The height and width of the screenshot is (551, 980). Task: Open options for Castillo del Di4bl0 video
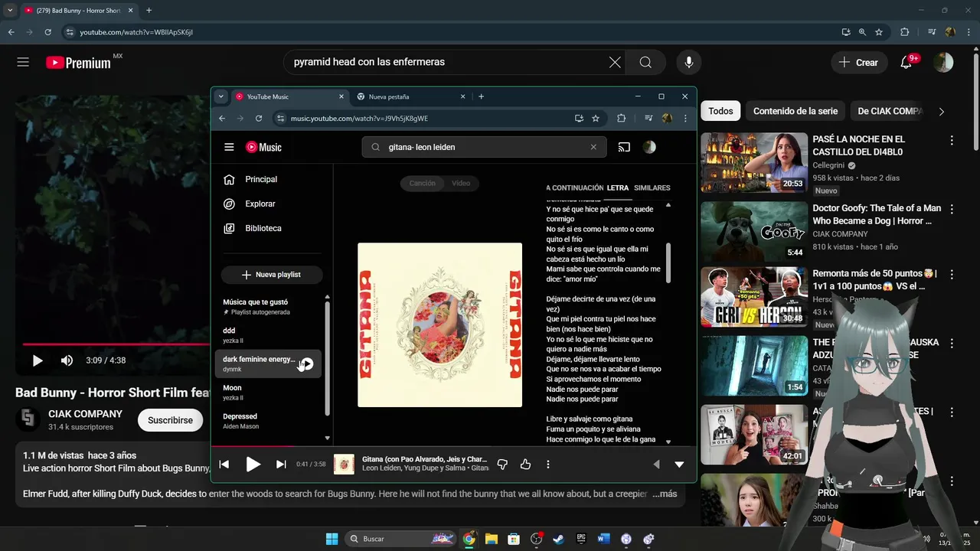952,140
